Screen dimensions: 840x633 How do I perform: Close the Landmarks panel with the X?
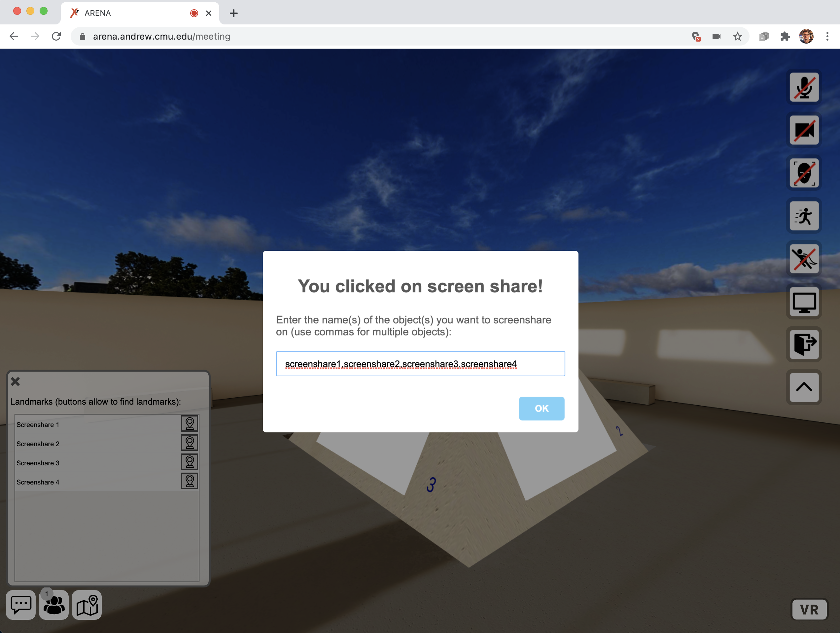(x=15, y=382)
